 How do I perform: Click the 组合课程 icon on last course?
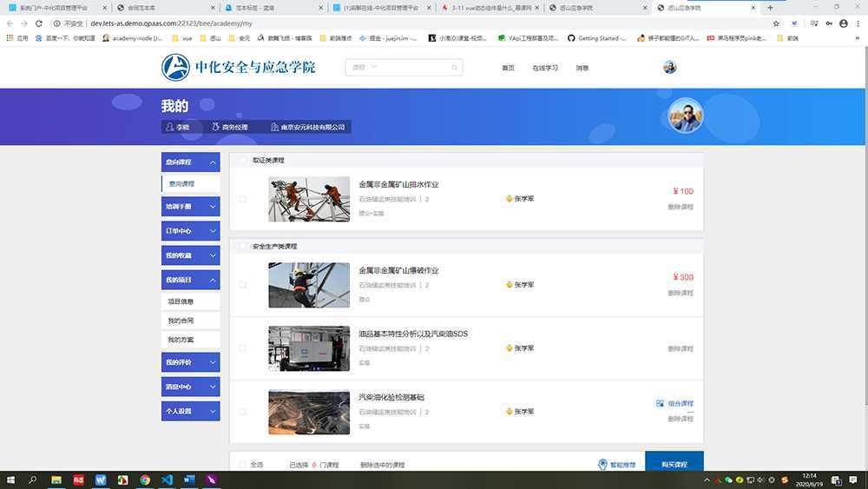661,404
